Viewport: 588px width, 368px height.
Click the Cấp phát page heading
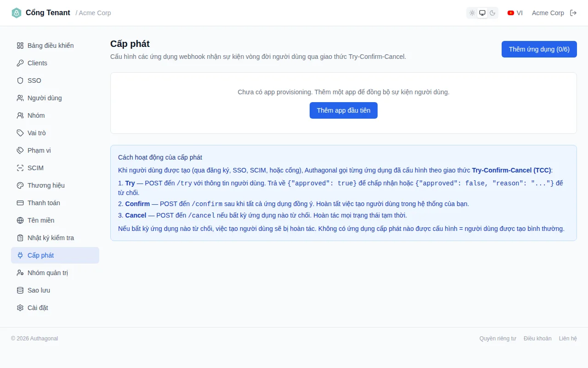point(130,44)
